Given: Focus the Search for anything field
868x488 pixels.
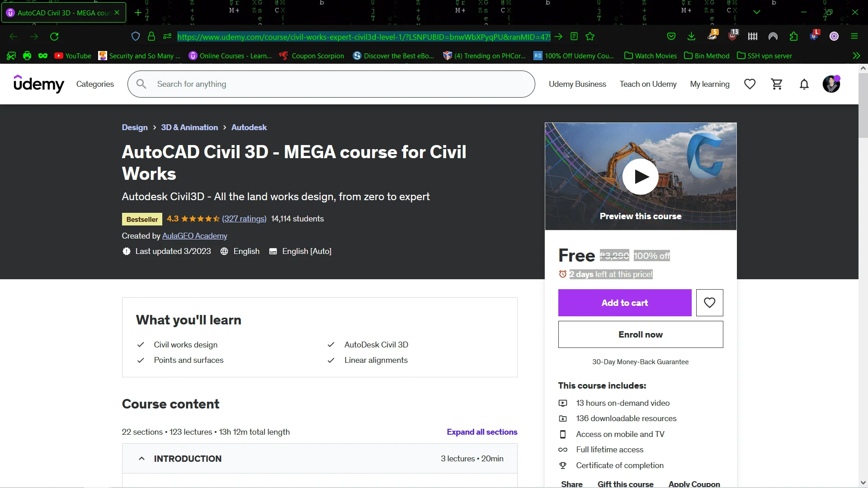Looking at the screenshot, I should pos(331,84).
